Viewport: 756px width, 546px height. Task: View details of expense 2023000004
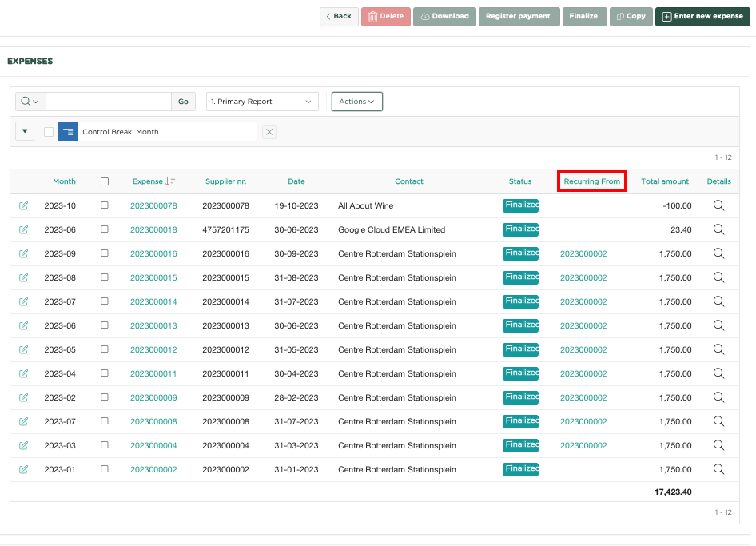(x=718, y=445)
